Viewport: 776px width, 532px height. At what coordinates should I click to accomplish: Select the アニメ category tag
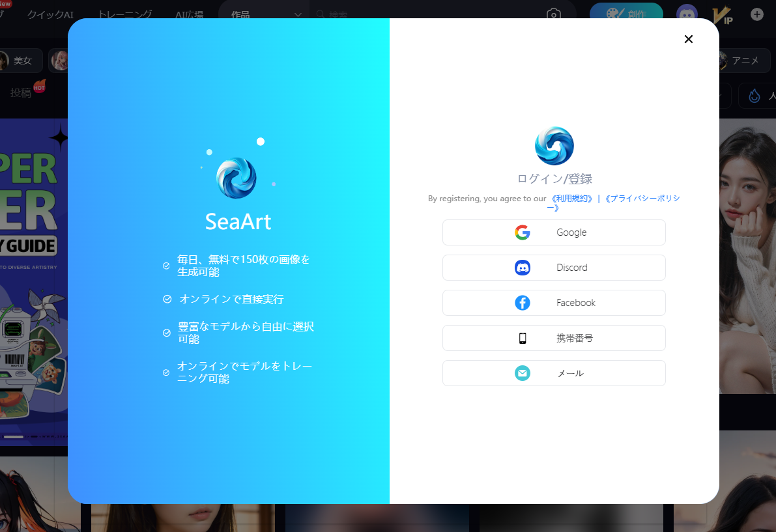tap(744, 61)
